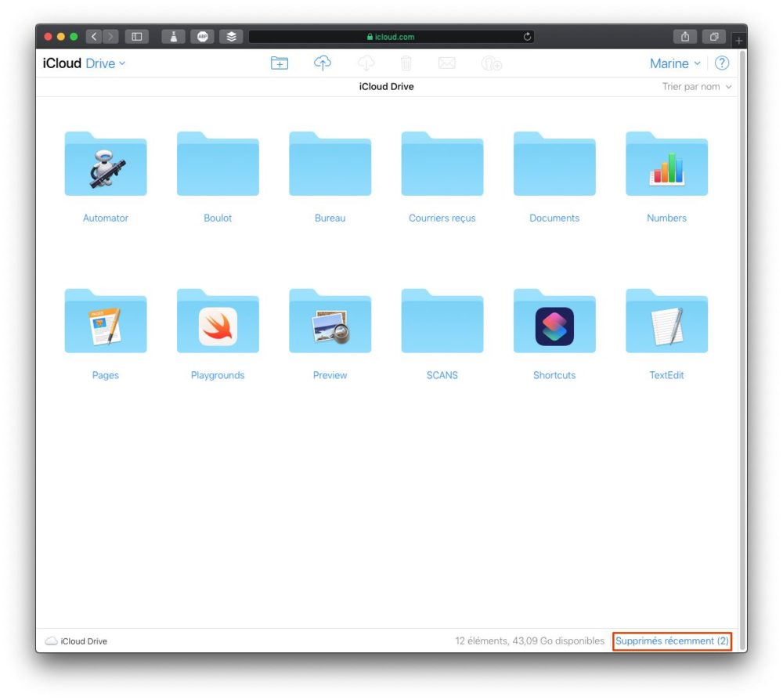The width and height of the screenshot is (783, 700).
Task: Open the Drive dropdown next to iCloud
Action: coord(103,63)
